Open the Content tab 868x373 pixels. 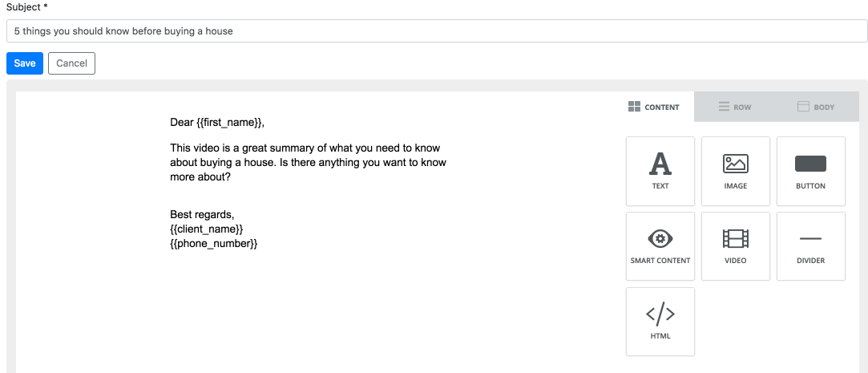[654, 107]
